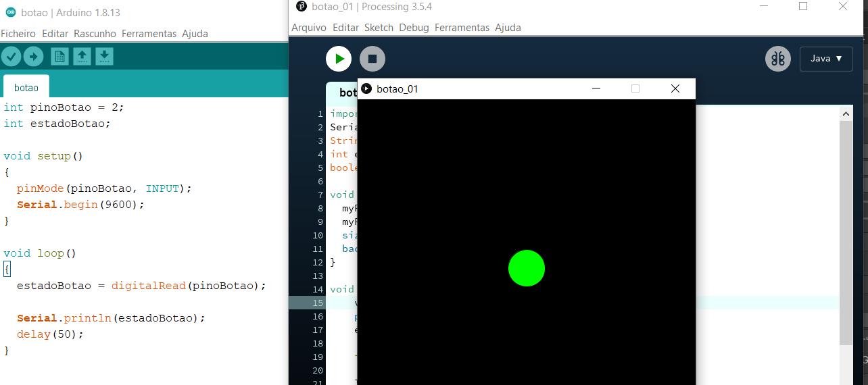
Task: Open the Processing debugger butterfly icon
Action: point(778,59)
